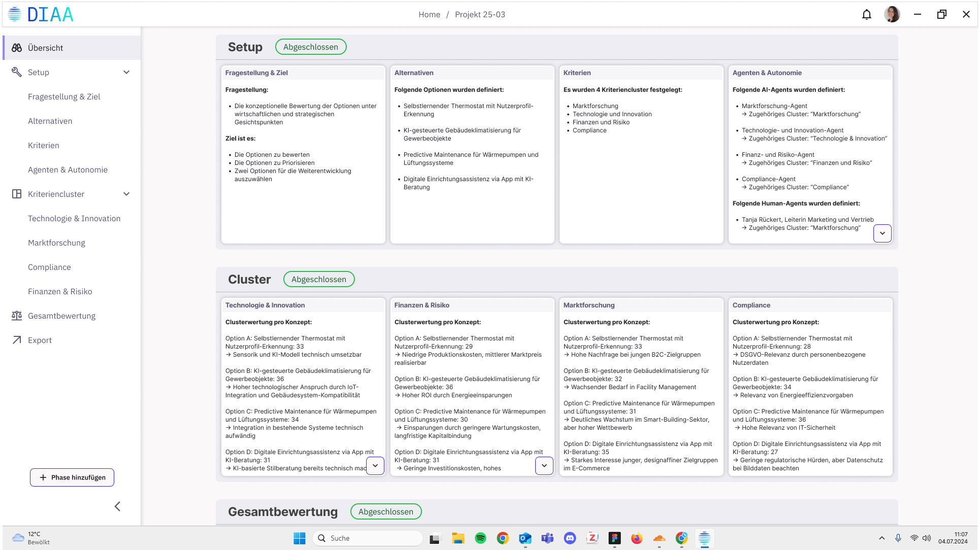Expand the Agenten & Autonomie card
Viewport: 980px width, 550px height.
coord(882,233)
